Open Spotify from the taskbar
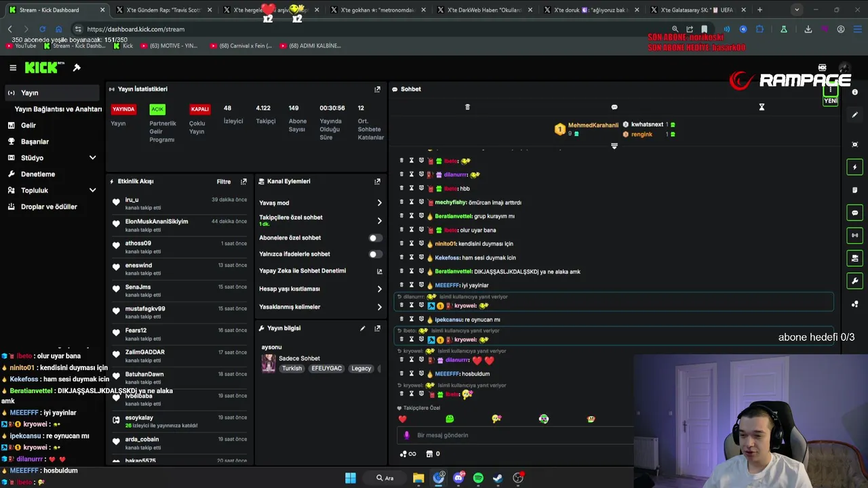Screen dimensions: 868x488 coord(478,478)
